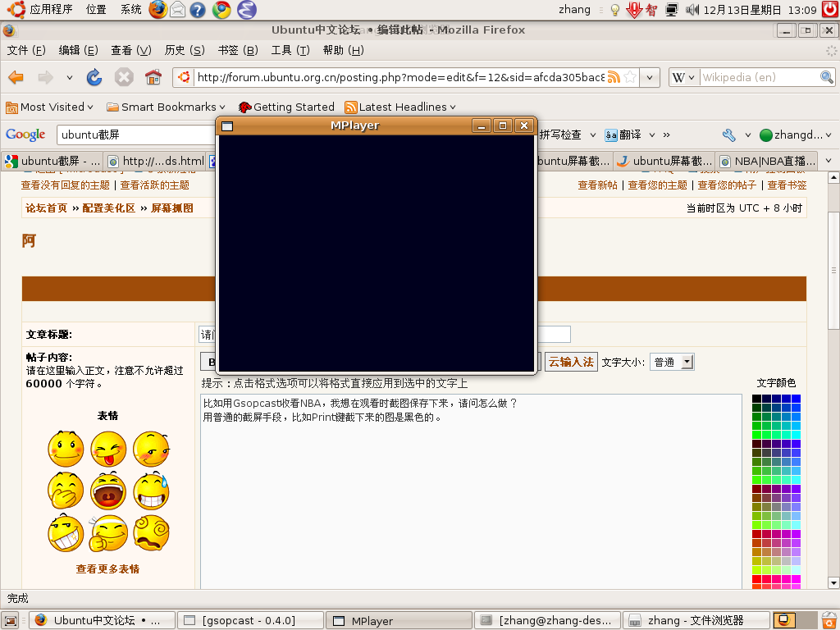Click the RSS feed icon in the URL bar

[x=614, y=77]
